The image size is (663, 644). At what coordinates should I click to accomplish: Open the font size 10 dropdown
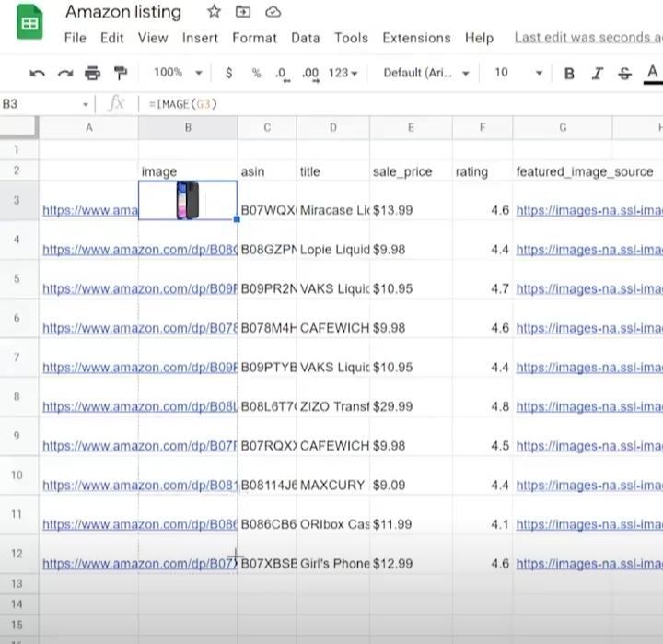pyautogui.click(x=518, y=73)
